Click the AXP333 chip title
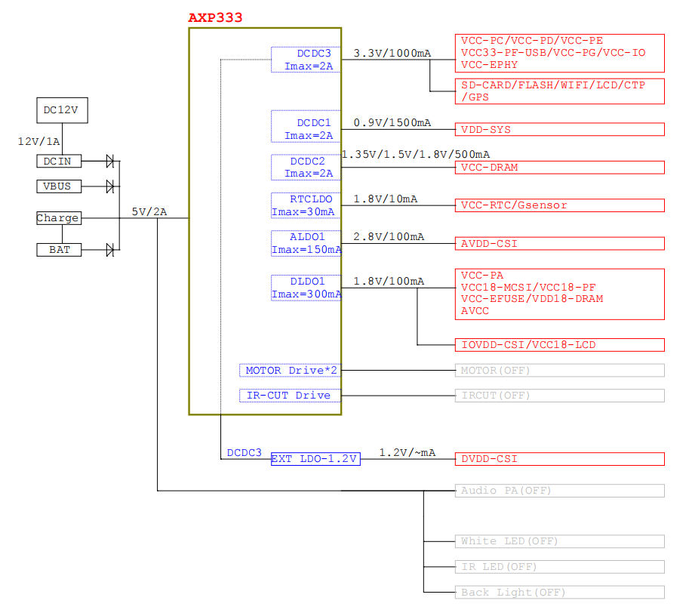Screen dimensions: 692x616 pos(215,17)
